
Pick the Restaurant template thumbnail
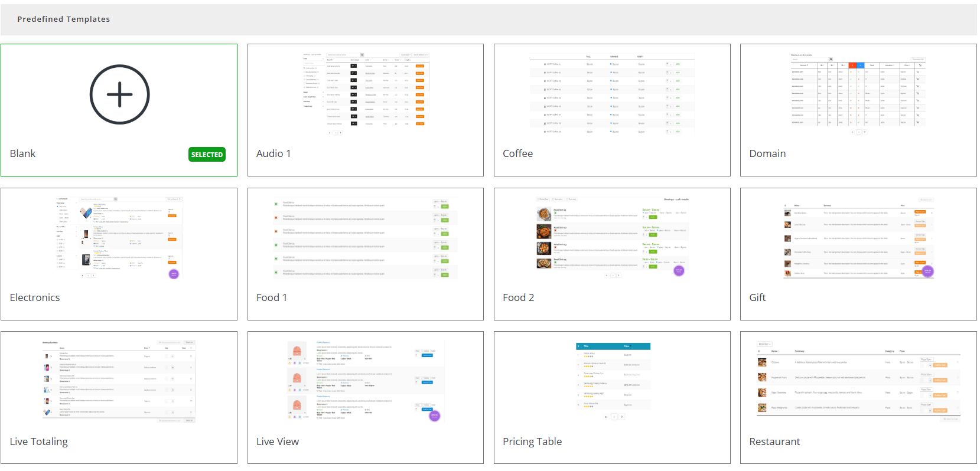click(858, 381)
